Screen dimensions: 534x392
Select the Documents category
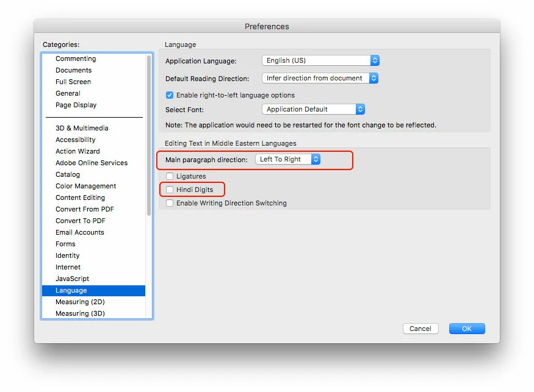click(93, 70)
